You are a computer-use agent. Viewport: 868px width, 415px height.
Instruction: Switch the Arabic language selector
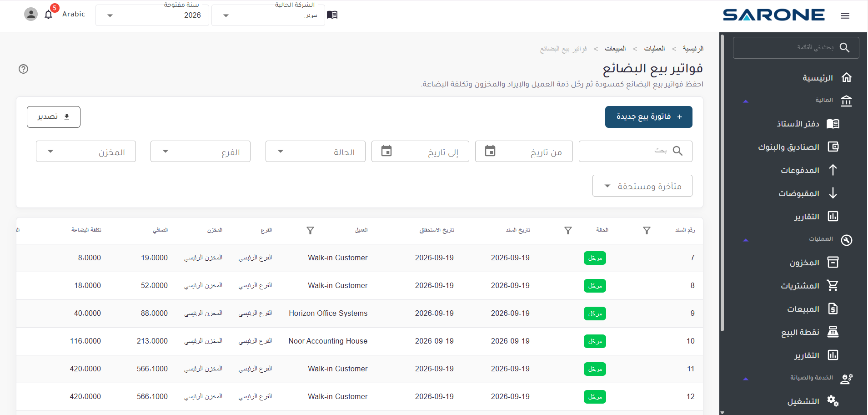[x=74, y=14]
